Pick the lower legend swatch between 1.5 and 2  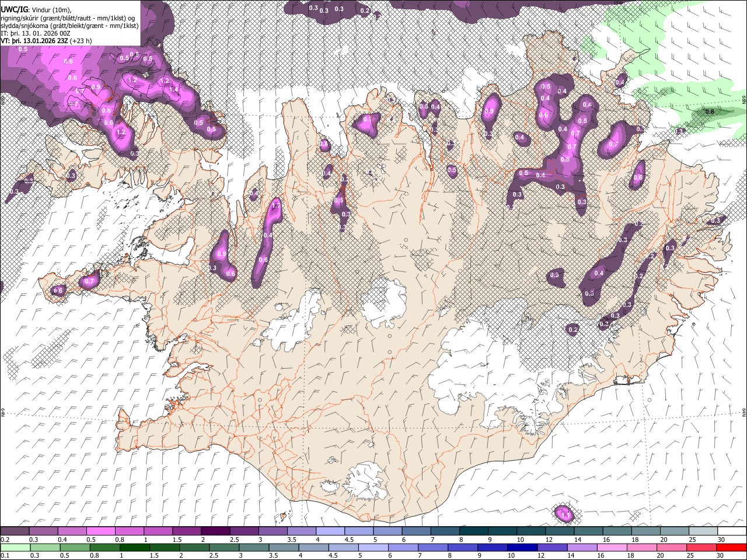click(164, 547)
